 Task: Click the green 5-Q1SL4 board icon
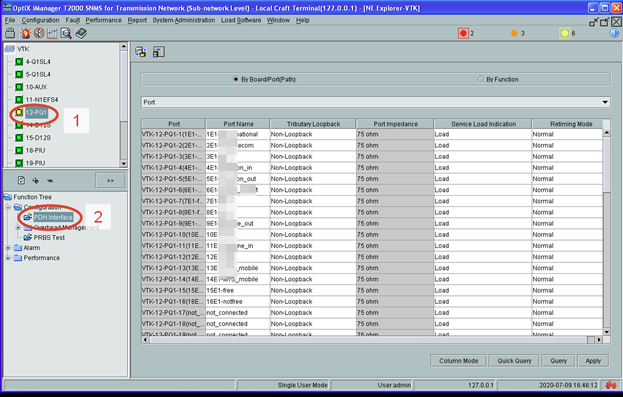click(x=19, y=74)
